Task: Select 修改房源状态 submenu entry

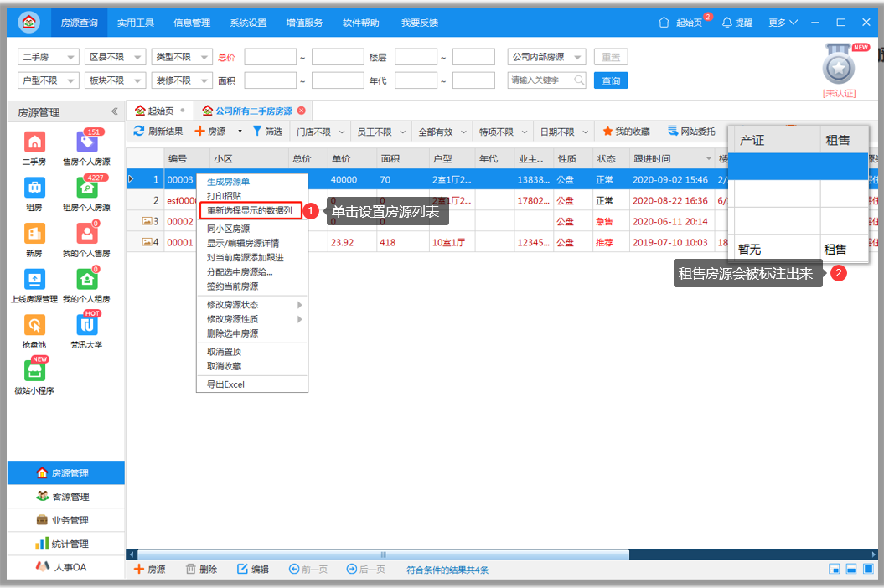Action: (252, 304)
